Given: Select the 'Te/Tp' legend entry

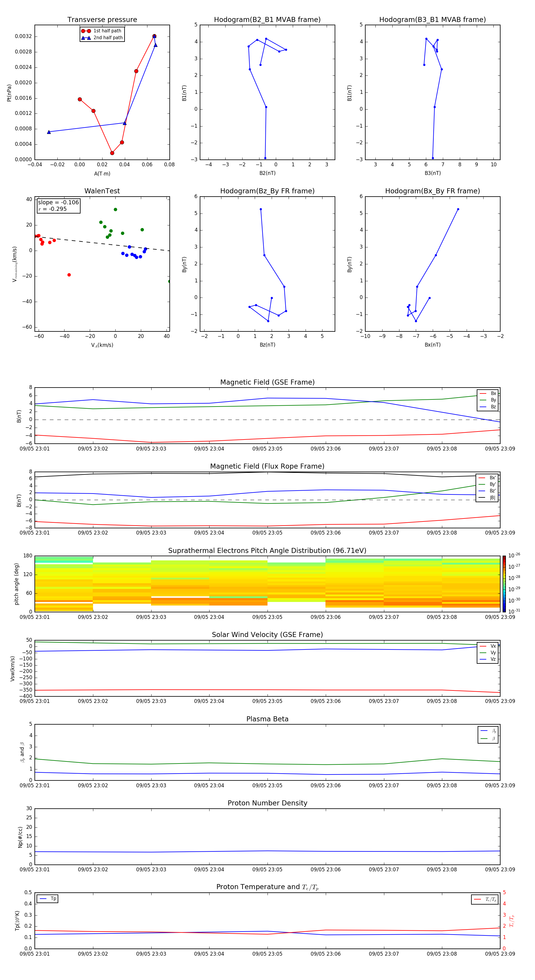Looking at the screenshot, I should 485,899.
